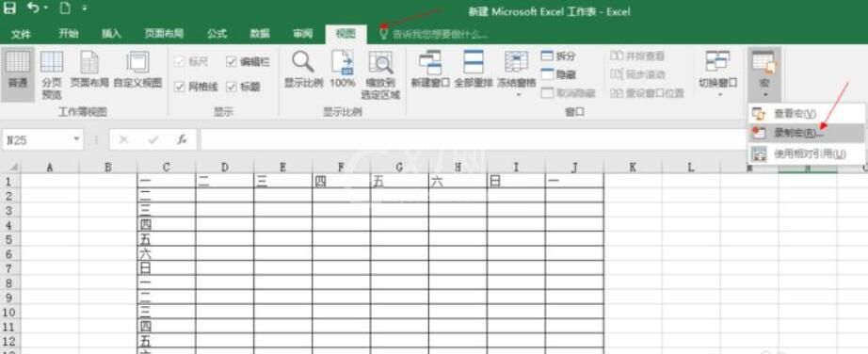Select the 普通 workbook view
Image resolution: width=868 pixels, height=354 pixels.
(18, 73)
